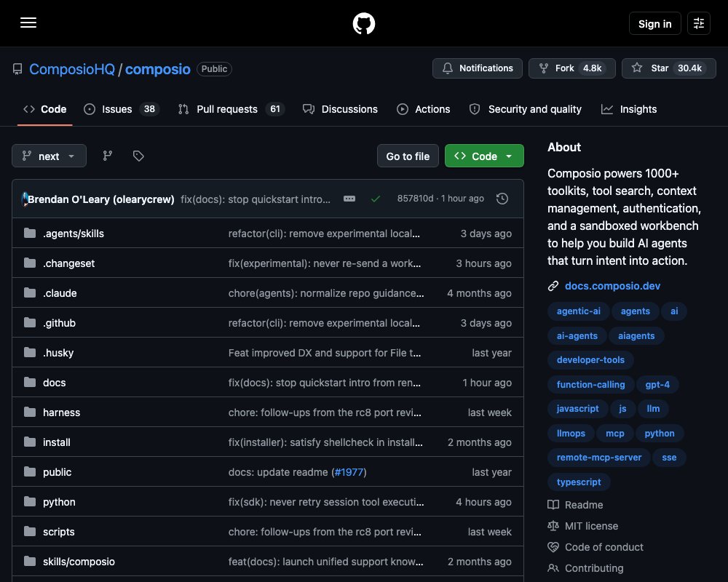This screenshot has height=582, width=728.
Task: Open the docs folder
Action: [x=55, y=383]
